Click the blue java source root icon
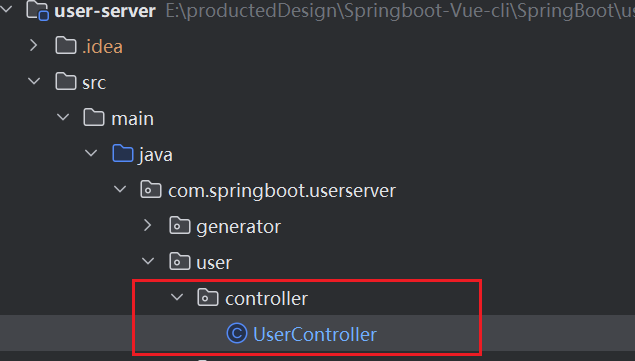 [123, 154]
